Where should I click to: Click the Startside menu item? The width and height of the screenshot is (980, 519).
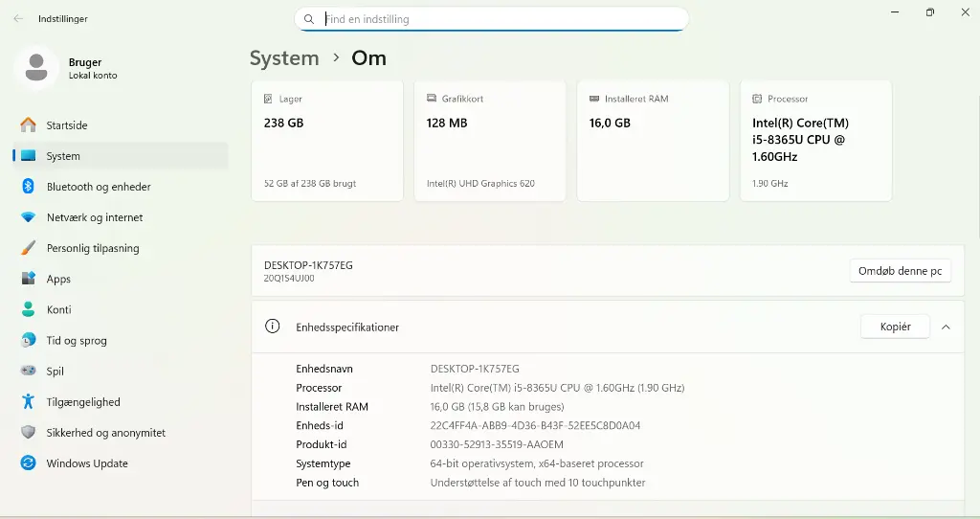[67, 125]
